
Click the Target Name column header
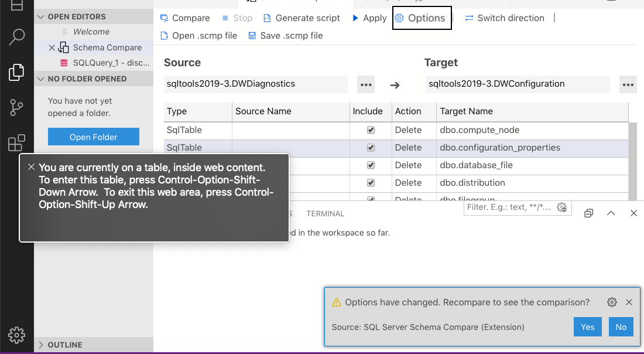pos(532,111)
